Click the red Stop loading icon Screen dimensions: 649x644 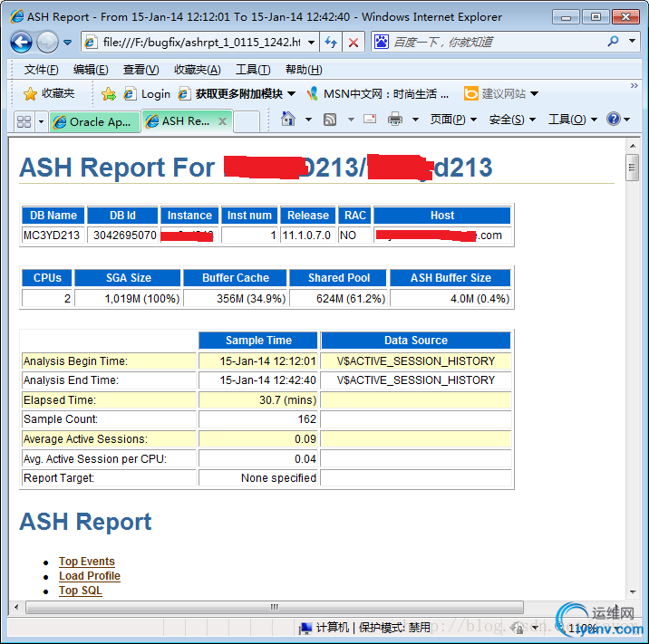(x=354, y=42)
